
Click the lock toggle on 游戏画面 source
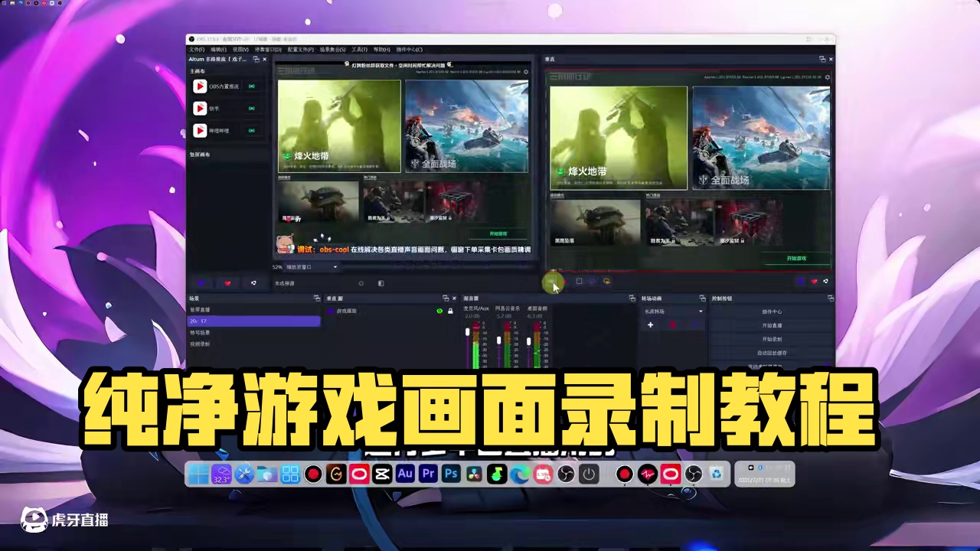(449, 311)
